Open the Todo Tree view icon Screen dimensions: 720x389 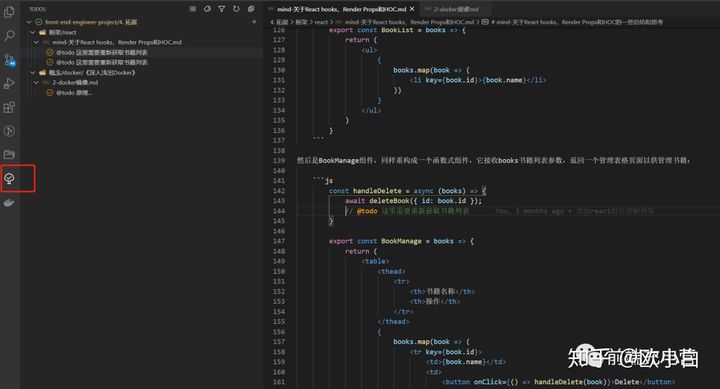[9, 178]
